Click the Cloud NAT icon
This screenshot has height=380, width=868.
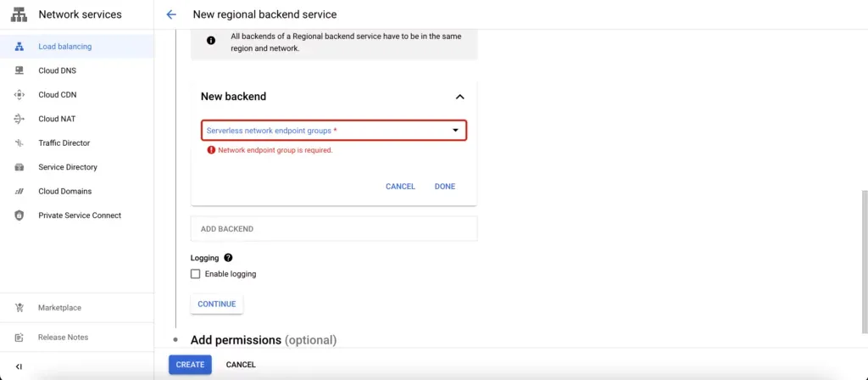tap(19, 119)
